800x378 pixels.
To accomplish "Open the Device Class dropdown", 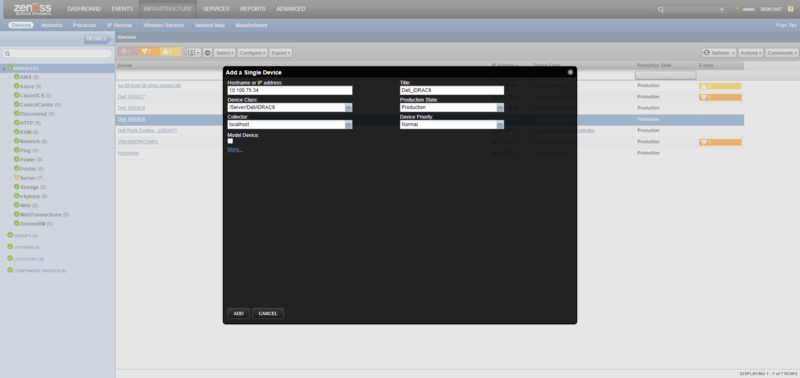I will 348,108.
